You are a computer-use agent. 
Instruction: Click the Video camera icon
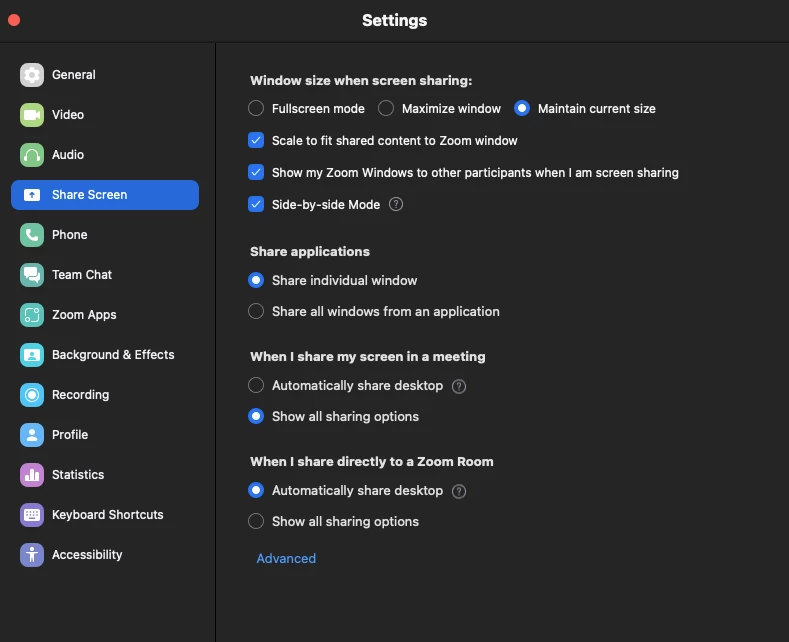pos(32,115)
